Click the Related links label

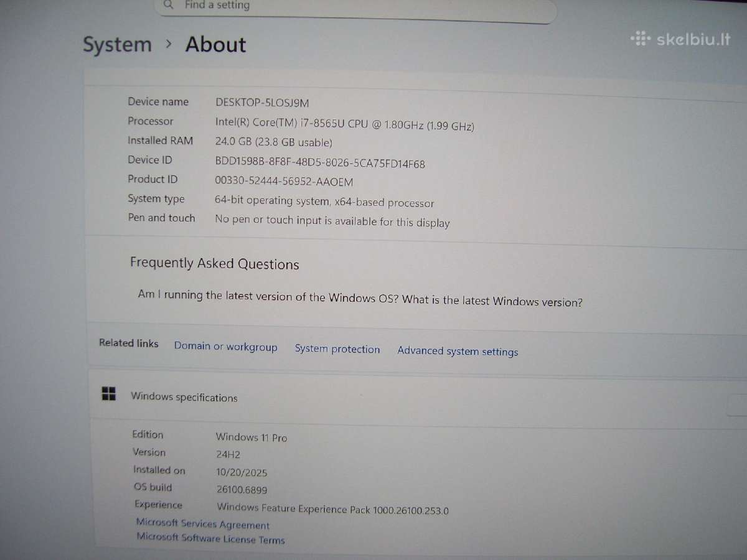(129, 343)
